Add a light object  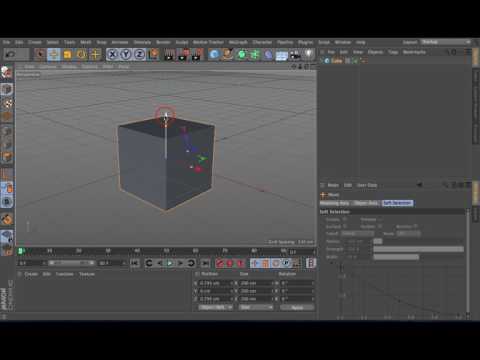click(x=309, y=54)
